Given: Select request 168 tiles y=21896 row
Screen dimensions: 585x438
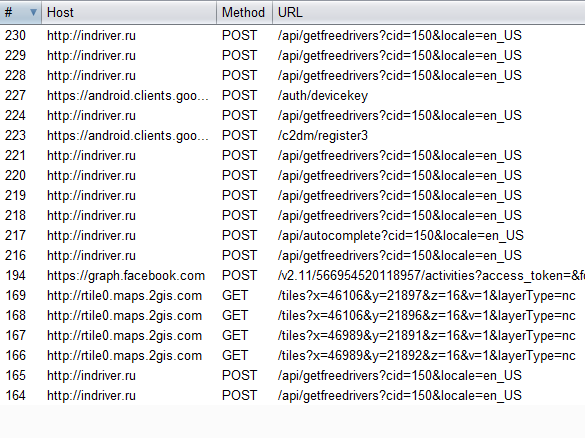Looking at the screenshot, I should pos(292,316).
